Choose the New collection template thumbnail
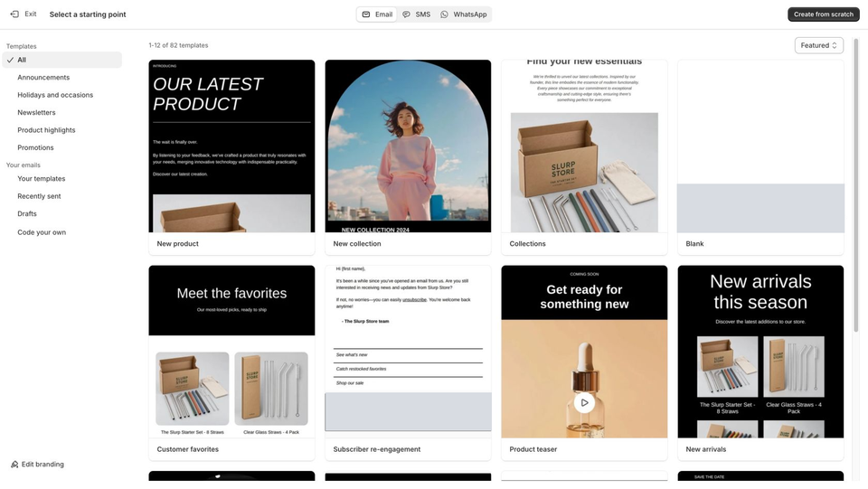 pos(408,146)
